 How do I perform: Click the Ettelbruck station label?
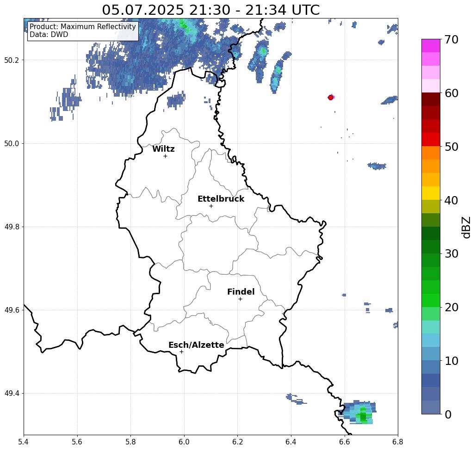(x=221, y=199)
